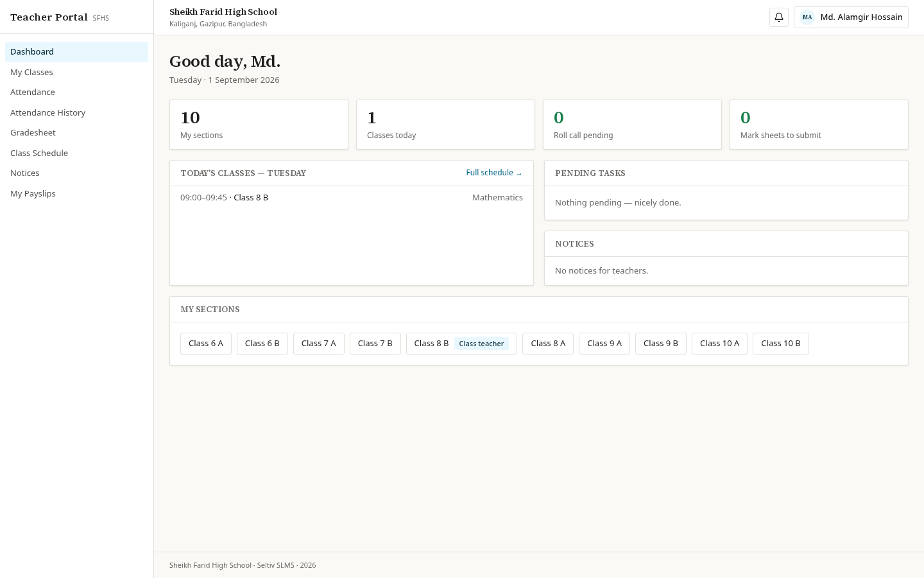Click the MA avatar badge
This screenshot has width=924, height=578.
[807, 17]
